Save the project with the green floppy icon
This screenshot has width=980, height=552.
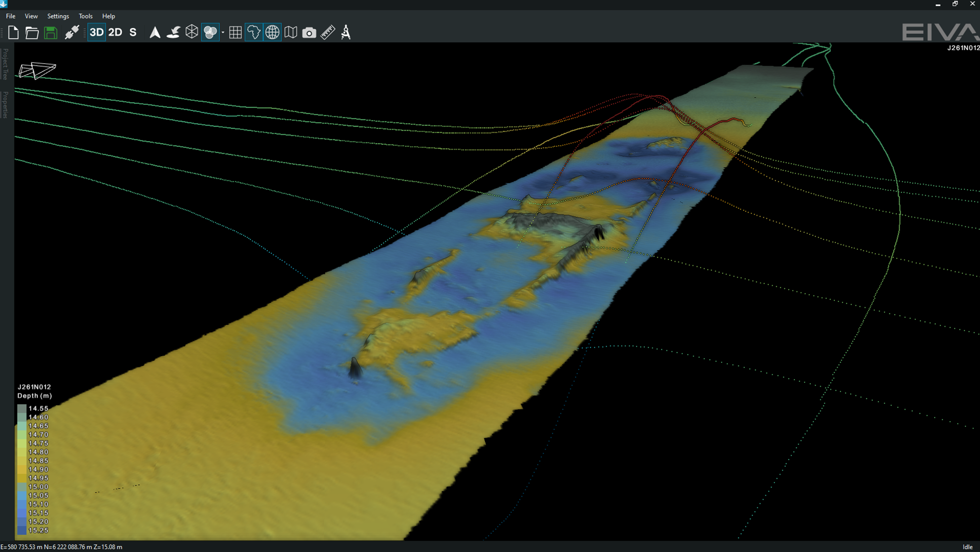pos(51,33)
